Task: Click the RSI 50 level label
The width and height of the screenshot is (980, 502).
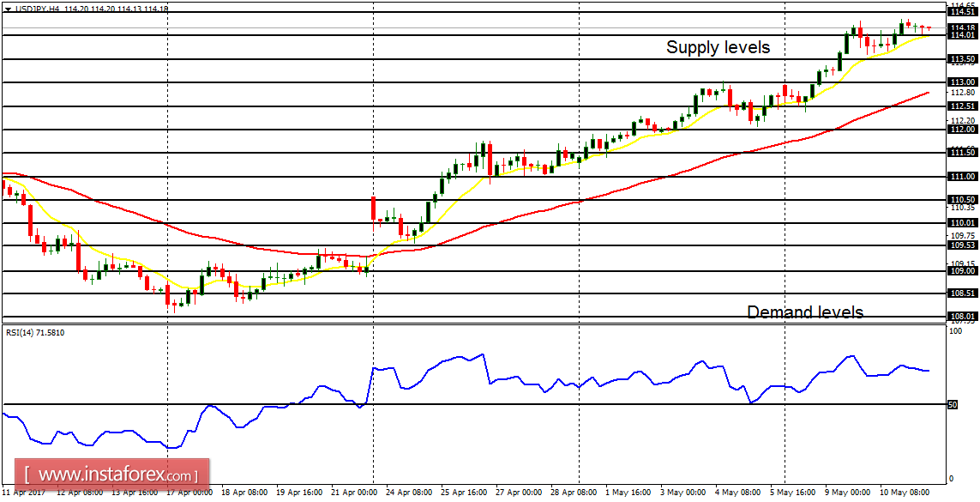Action: coord(953,405)
